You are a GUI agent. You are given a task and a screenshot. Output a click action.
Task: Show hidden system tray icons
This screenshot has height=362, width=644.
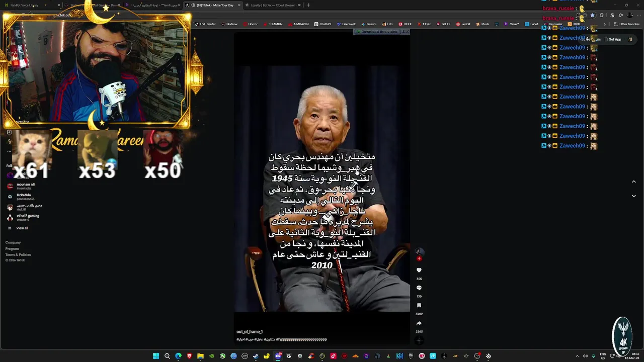(577, 356)
